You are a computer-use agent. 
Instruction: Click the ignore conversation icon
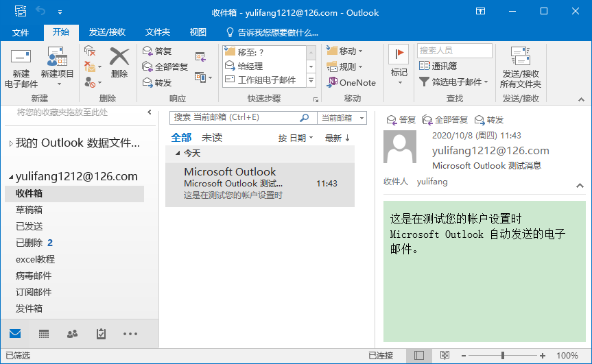[89, 51]
